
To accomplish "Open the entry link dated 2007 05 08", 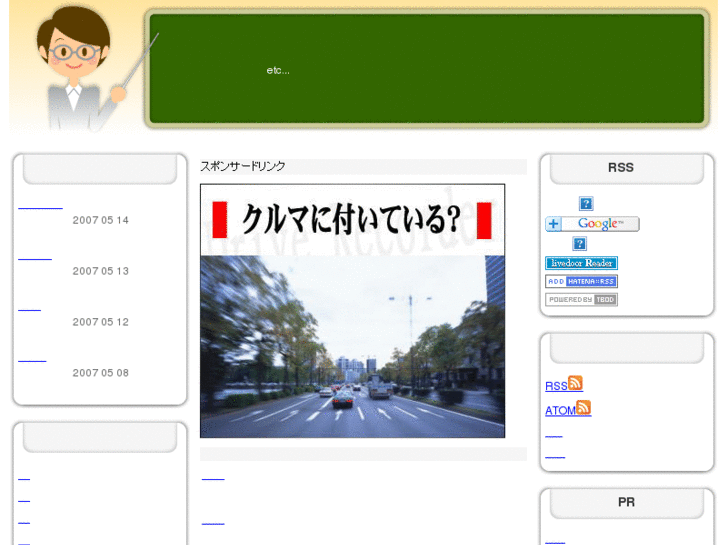I will point(32,359).
